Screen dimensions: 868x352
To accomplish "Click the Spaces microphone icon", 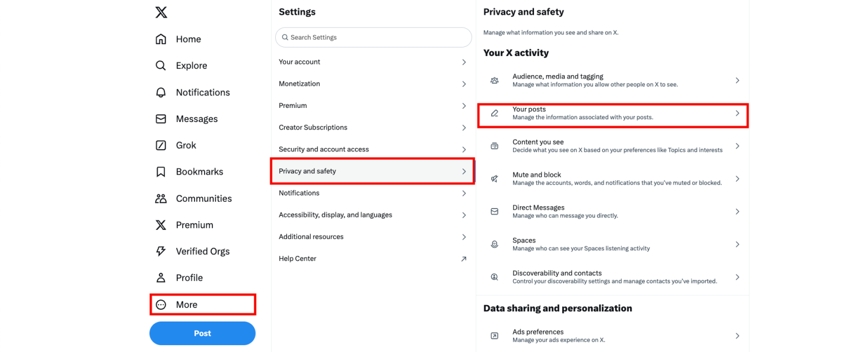I will click(x=494, y=244).
